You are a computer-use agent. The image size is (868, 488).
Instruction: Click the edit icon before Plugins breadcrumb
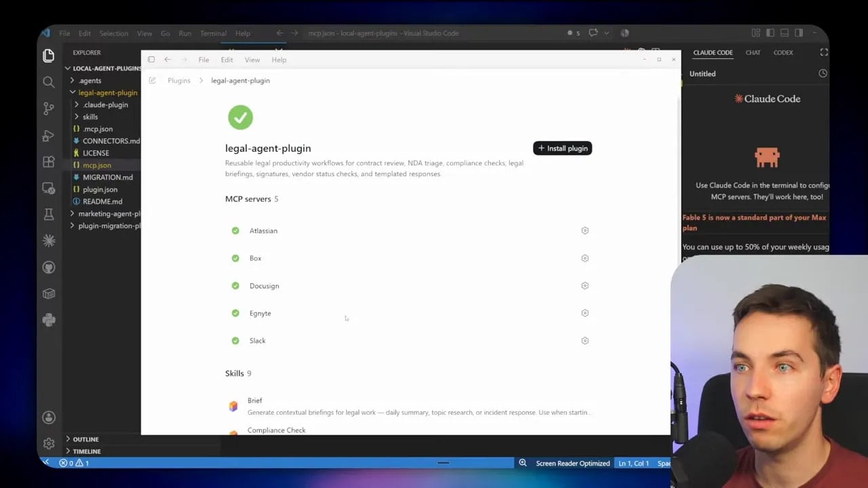[152, 80]
